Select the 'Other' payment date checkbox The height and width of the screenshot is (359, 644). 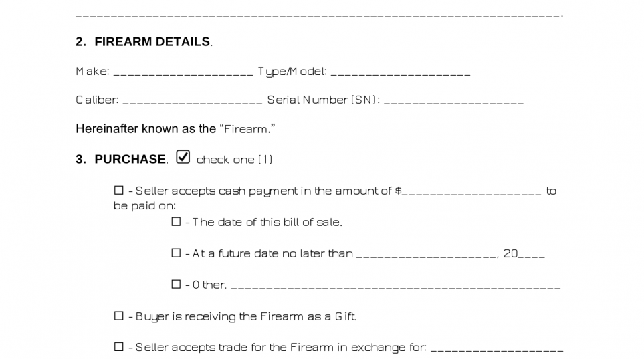click(x=176, y=284)
